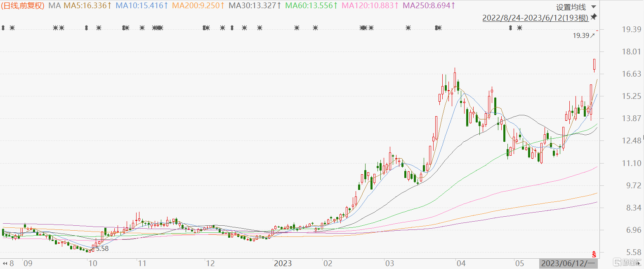Jump to the 2023 year mark on timeline
Image resolution: width=644 pixels, height=269 pixels.
coord(283,263)
